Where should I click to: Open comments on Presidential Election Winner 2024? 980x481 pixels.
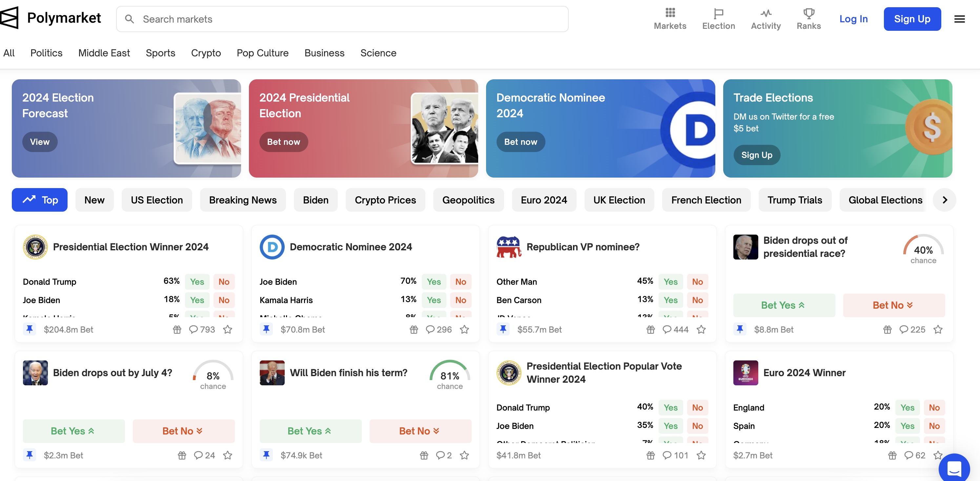[x=202, y=329]
